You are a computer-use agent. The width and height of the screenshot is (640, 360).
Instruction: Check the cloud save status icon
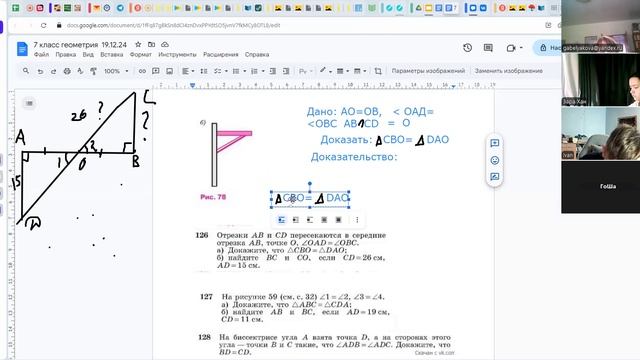165,44
